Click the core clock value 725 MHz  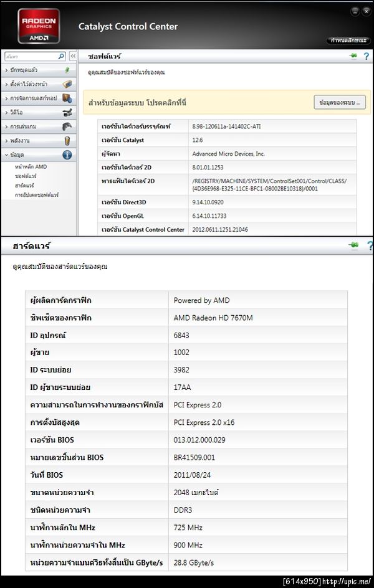tap(188, 527)
